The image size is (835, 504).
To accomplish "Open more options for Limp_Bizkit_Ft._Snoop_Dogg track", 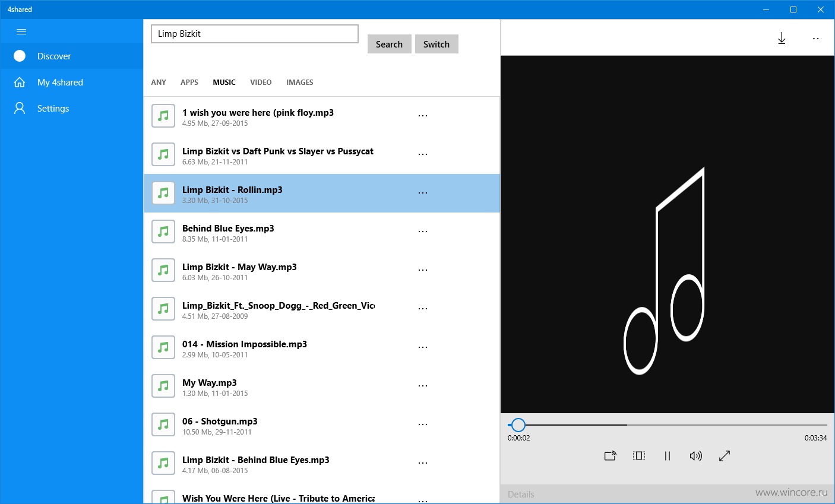I will click(x=423, y=309).
